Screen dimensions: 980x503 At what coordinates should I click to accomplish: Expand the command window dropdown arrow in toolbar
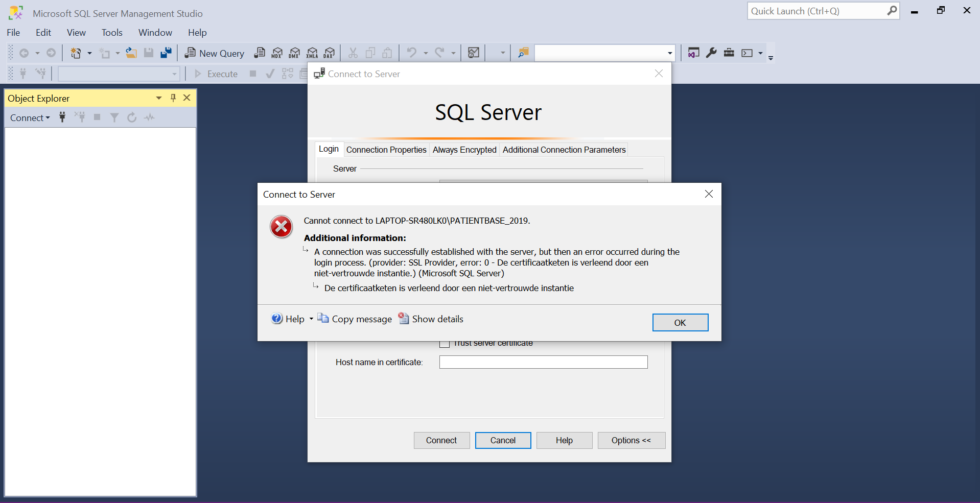[x=760, y=53]
